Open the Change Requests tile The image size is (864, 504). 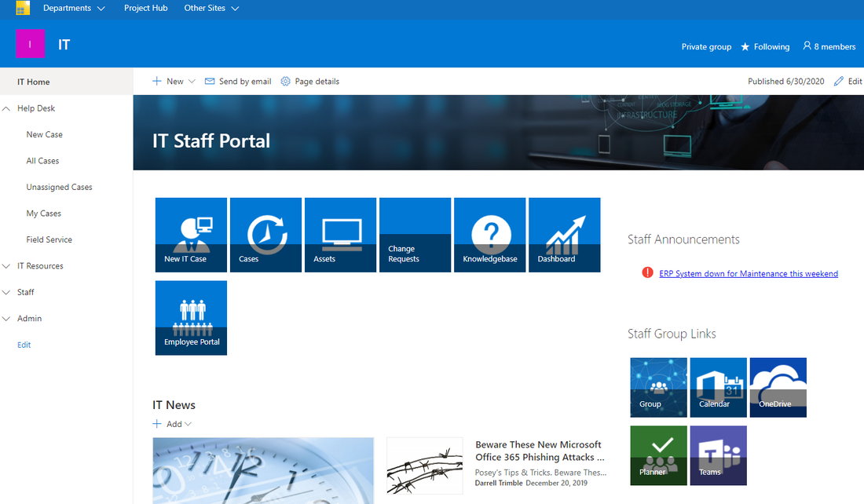tap(415, 235)
